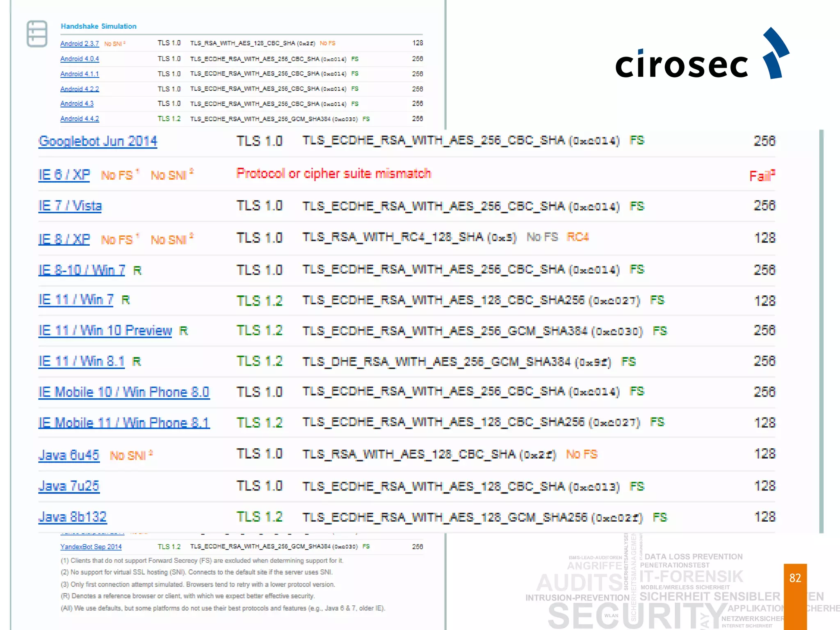
Task: Click the YandexBot Sep 2014 link
Action: [91, 547]
